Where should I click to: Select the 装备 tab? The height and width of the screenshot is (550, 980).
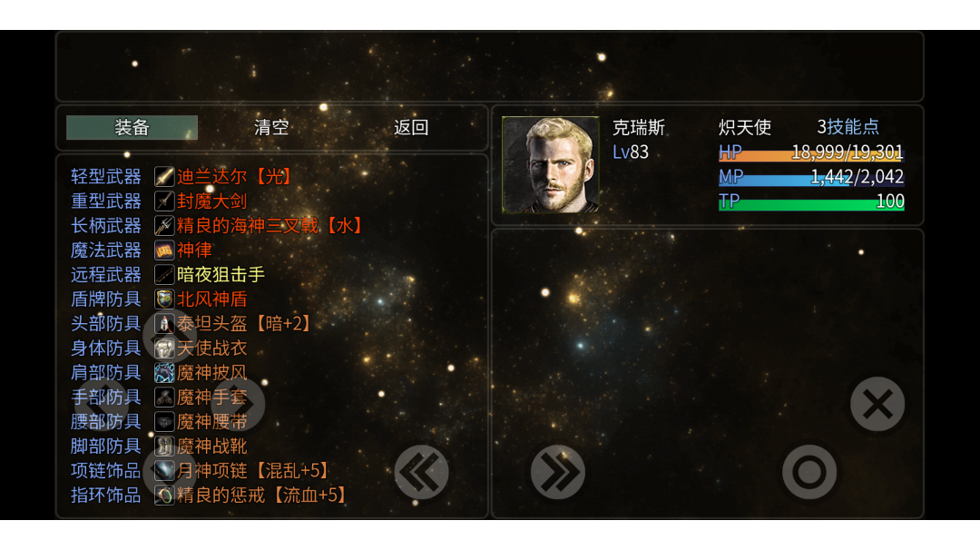click(132, 127)
